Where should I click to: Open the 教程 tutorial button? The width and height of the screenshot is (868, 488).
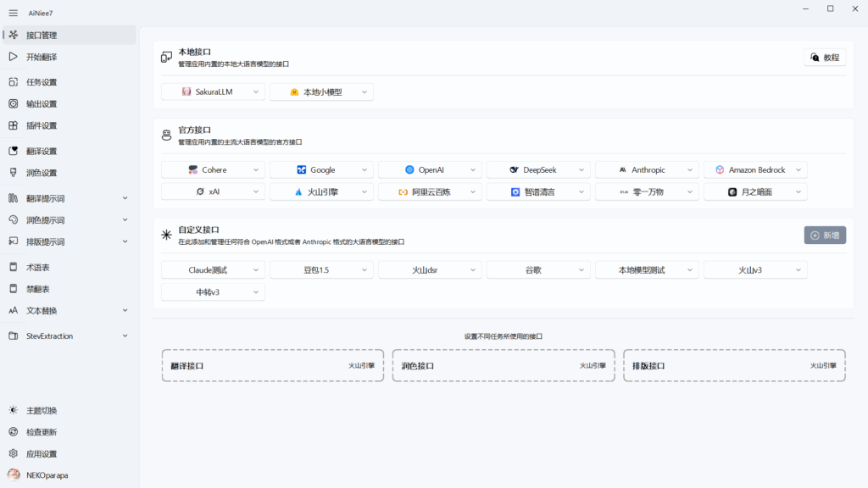(823, 55)
